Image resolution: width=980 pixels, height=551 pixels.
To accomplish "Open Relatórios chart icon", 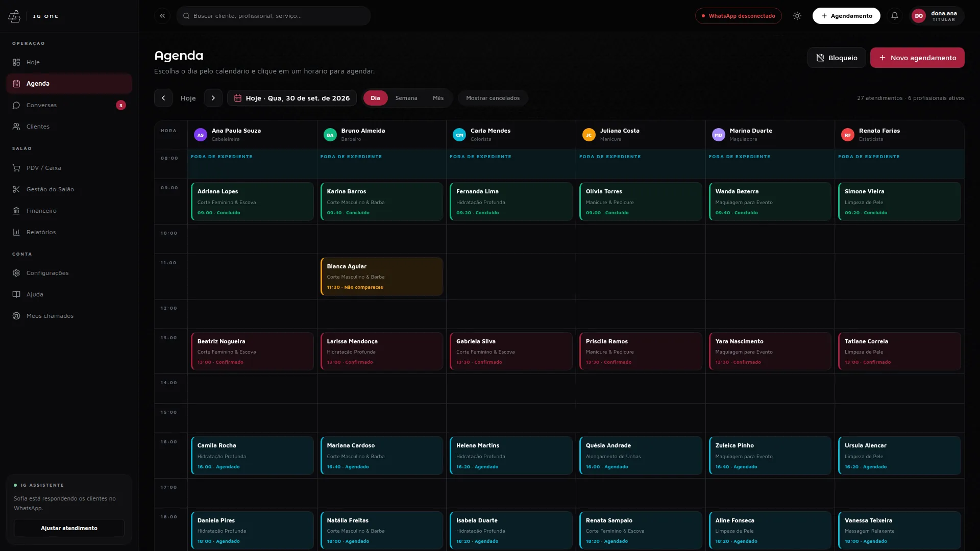I will point(16,232).
